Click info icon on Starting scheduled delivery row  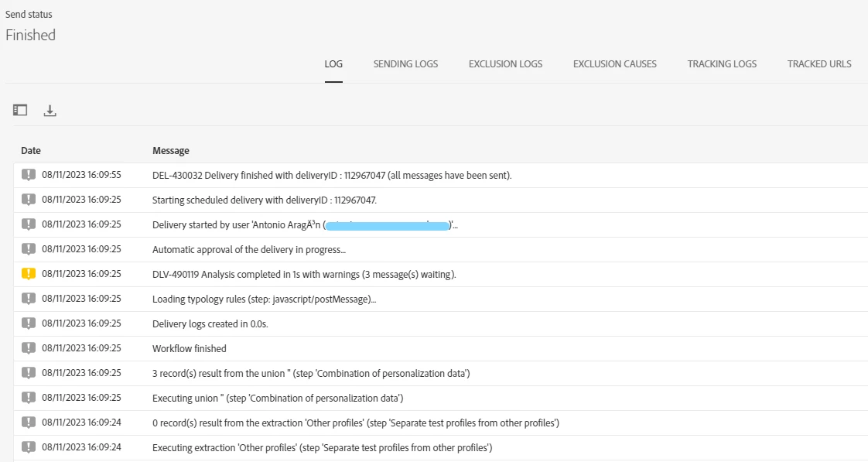pyautogui.click(x=28, y=200)
